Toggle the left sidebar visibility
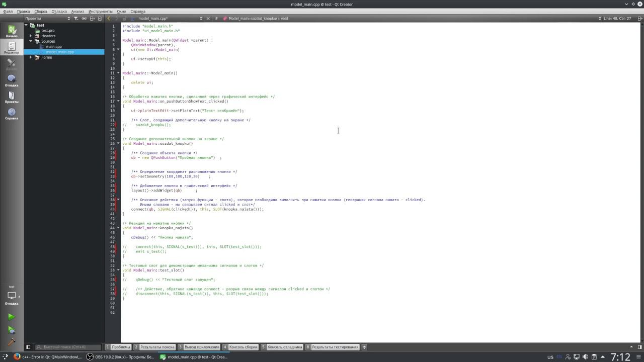The height and width of the screenshot is (362, 644). point(28,347)
